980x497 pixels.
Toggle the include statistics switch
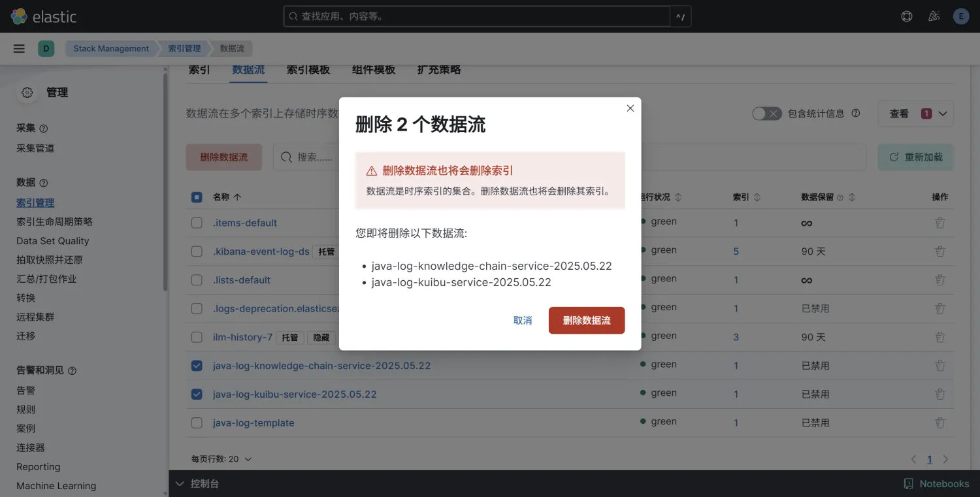point(766,114)
